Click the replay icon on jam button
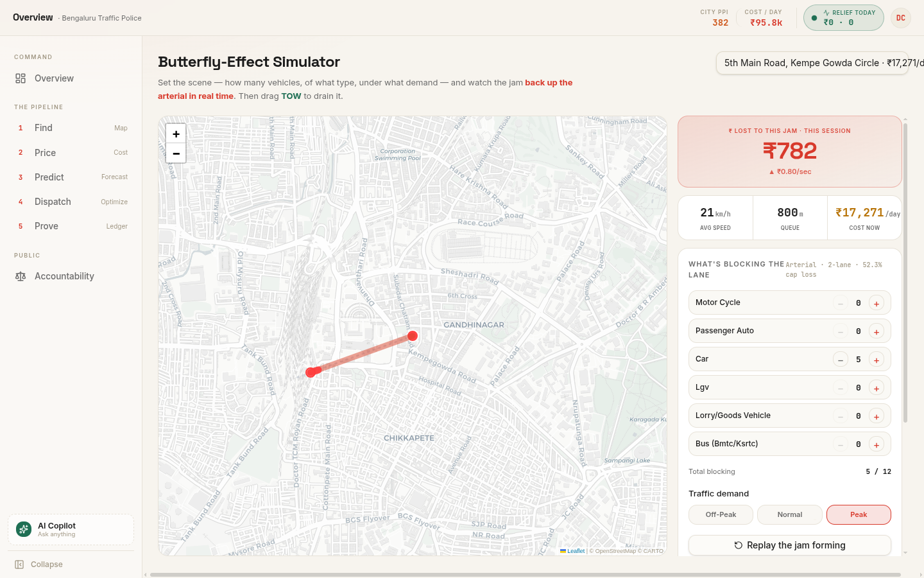 pos(739,545)
